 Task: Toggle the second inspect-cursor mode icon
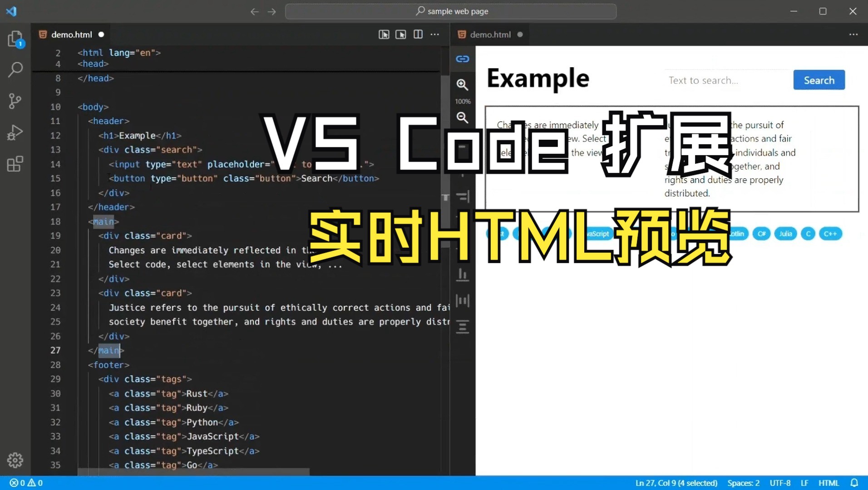pos(401,34)
